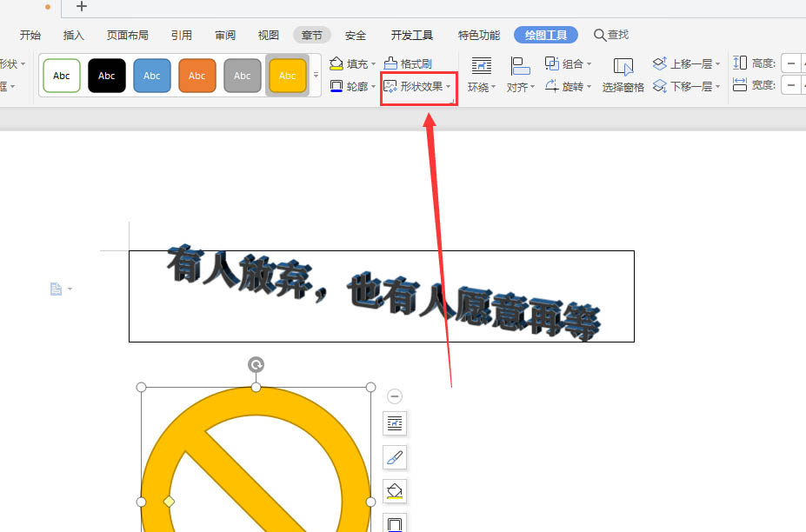
Task: Click 上移一层 to bring shape forward
Action: point(684,63)
